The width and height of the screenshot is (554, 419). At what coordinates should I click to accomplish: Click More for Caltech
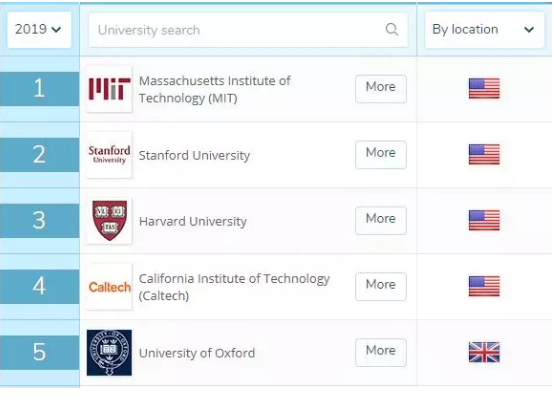tap(381, 287)
